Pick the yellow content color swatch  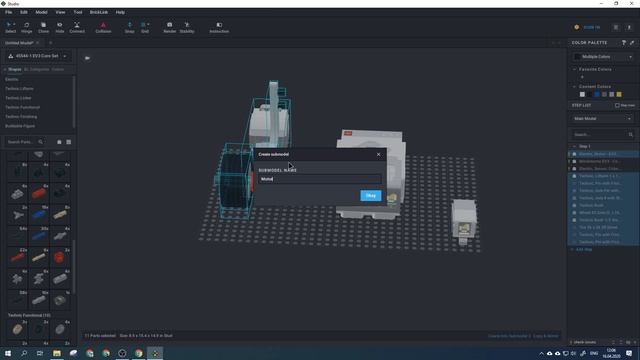click(x=619, y=94)
